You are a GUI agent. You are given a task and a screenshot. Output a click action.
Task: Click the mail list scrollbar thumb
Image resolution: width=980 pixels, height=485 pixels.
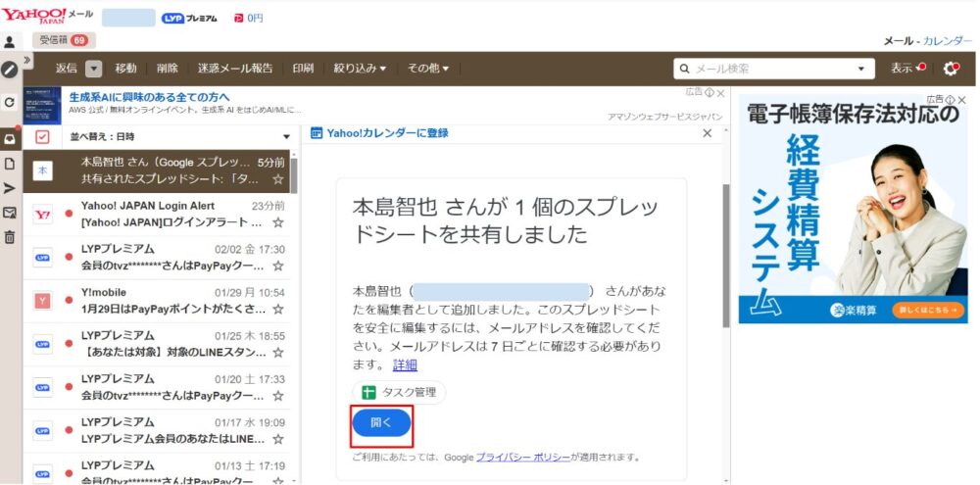(x=294, y=175)
